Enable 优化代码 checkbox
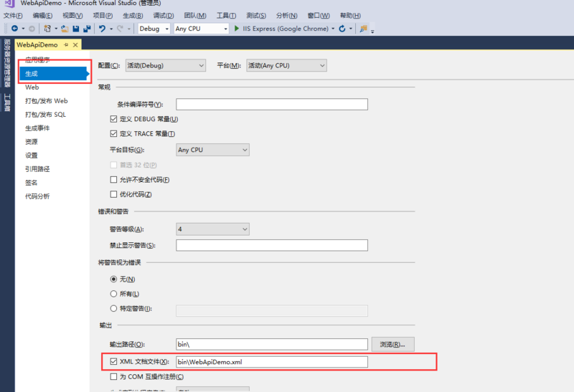The width and height of the screenshot is (574, 392). [x=113, y=194]
